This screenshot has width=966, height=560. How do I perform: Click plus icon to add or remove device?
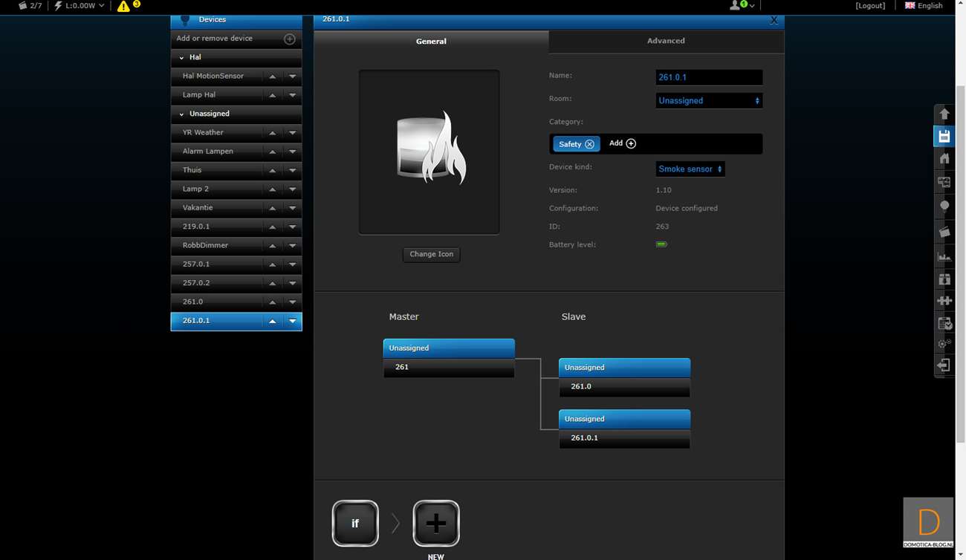pyautogui.click(x=290, y=39)
